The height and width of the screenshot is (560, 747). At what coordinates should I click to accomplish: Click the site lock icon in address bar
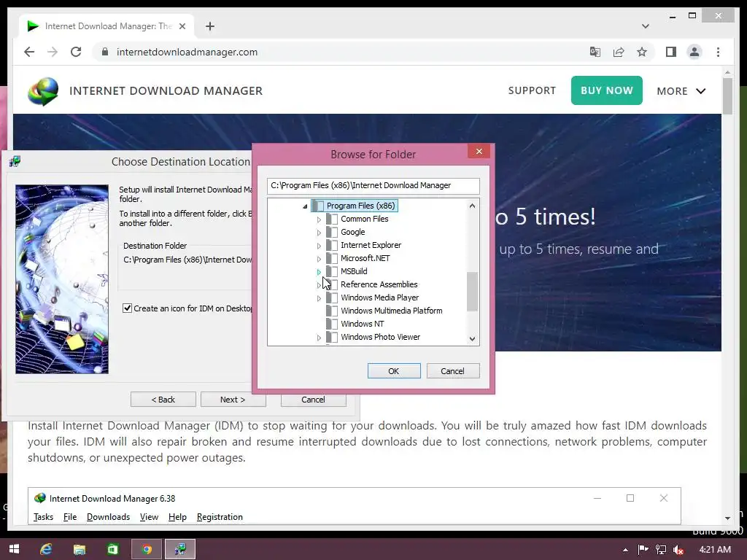105,52
